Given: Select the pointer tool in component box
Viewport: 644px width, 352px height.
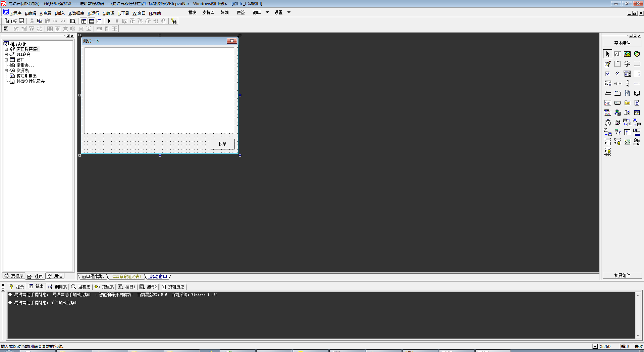Looking at the screenshot, I should click(608, 54).
